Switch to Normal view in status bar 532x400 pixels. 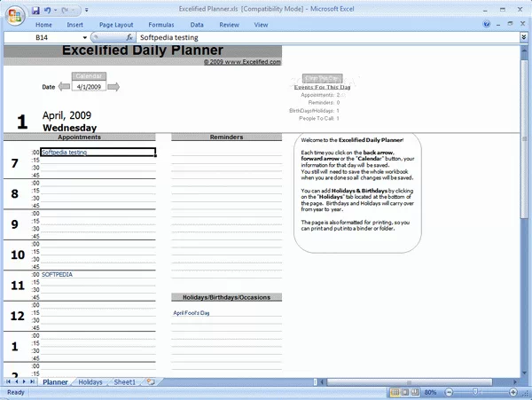click(x=395, y=393)
